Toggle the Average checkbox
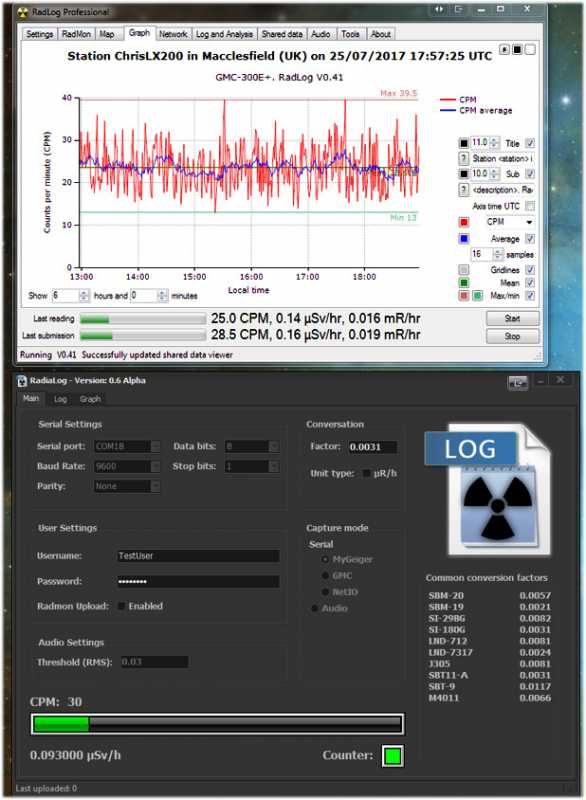This screenshot has width=586, height=800. [x=530, y=239]
